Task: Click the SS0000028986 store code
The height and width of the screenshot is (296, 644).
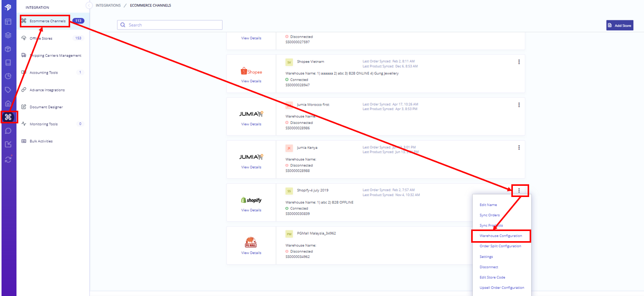Action: 297,128
